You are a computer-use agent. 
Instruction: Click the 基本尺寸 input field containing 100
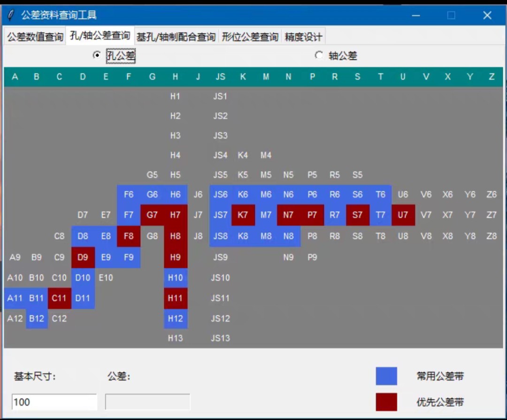[54, 402]
